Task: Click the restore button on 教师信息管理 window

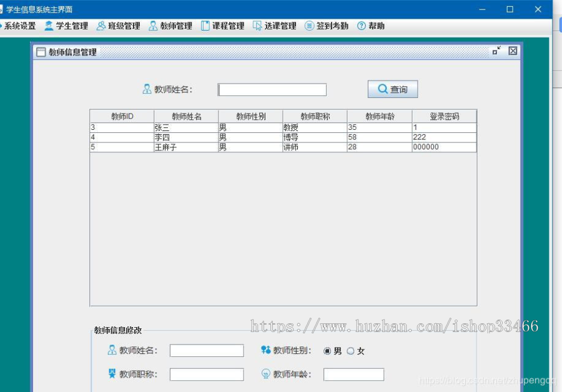Action: coord(496,52)
